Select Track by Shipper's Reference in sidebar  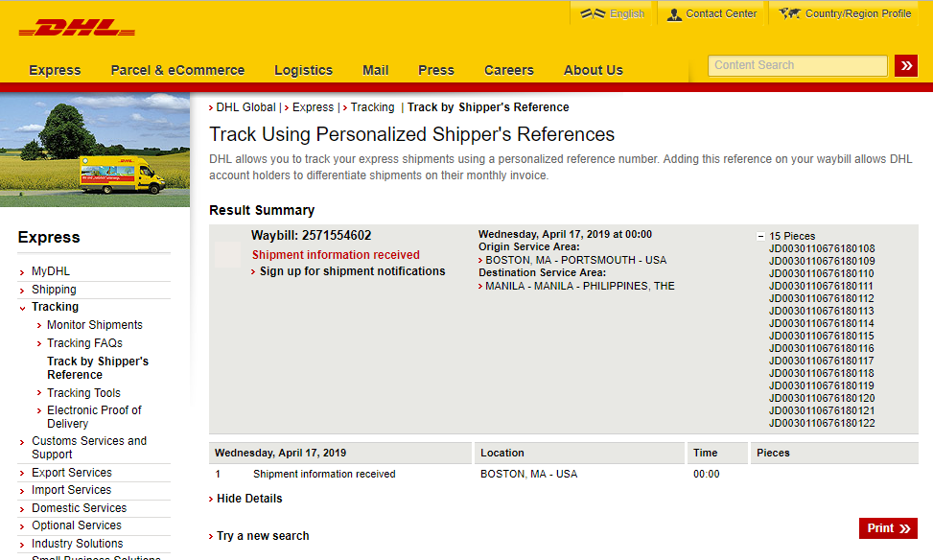98,368
